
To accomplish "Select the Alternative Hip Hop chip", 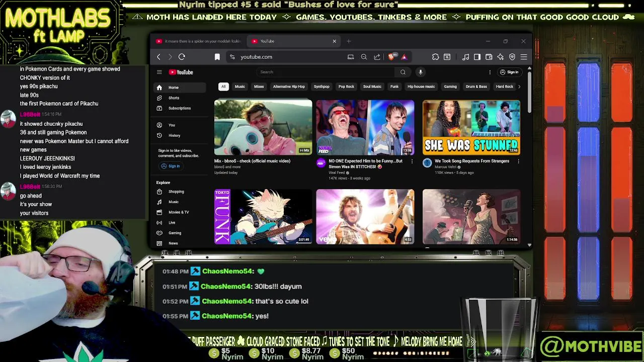I will pyautogui.click(x=289, y=86).
